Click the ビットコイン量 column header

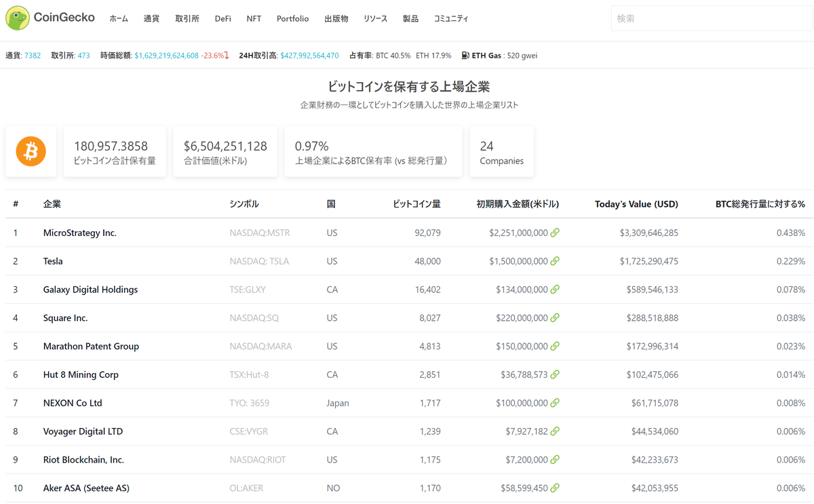(416, 204)
